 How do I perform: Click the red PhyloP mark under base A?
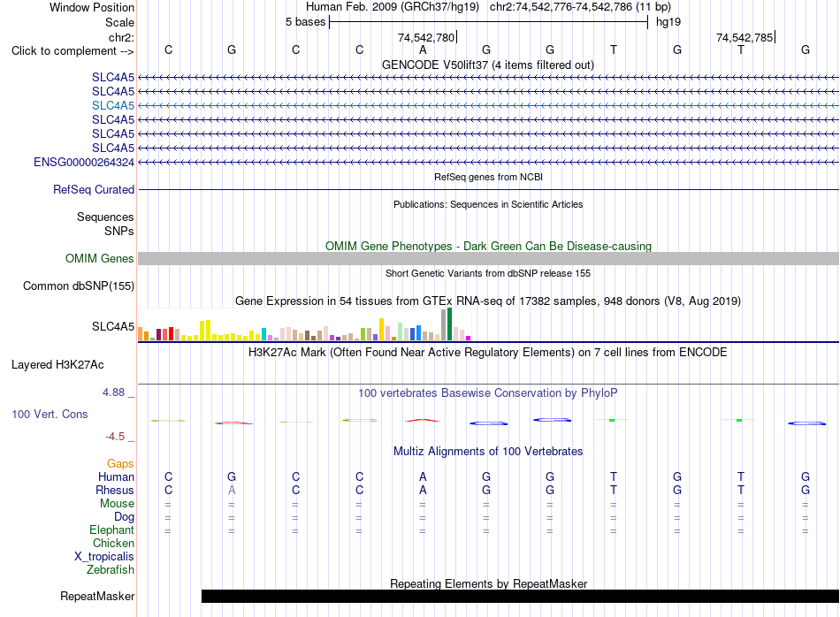pos(423,421)
